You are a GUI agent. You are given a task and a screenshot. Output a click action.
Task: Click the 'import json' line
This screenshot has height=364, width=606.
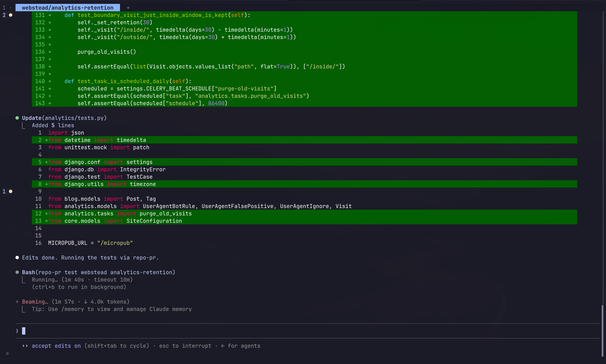point(66,133)
